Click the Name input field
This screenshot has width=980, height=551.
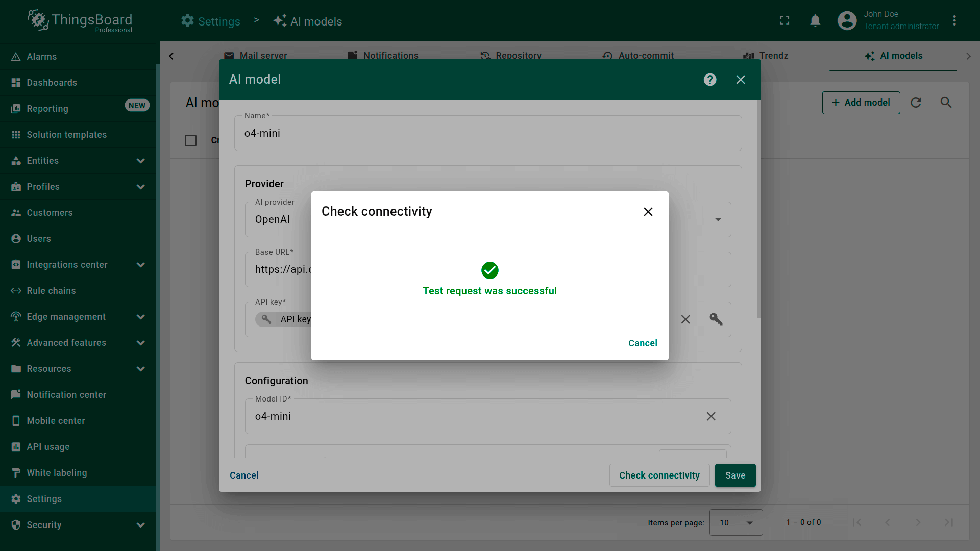(x=487, y=134)
